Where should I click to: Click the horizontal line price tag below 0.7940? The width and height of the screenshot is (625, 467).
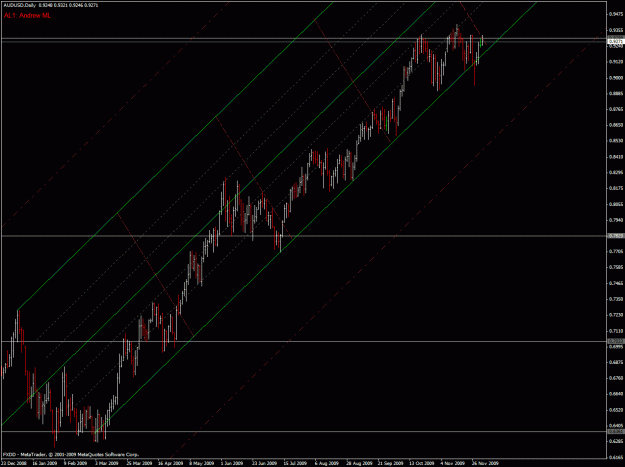click(x=616, y=236)
